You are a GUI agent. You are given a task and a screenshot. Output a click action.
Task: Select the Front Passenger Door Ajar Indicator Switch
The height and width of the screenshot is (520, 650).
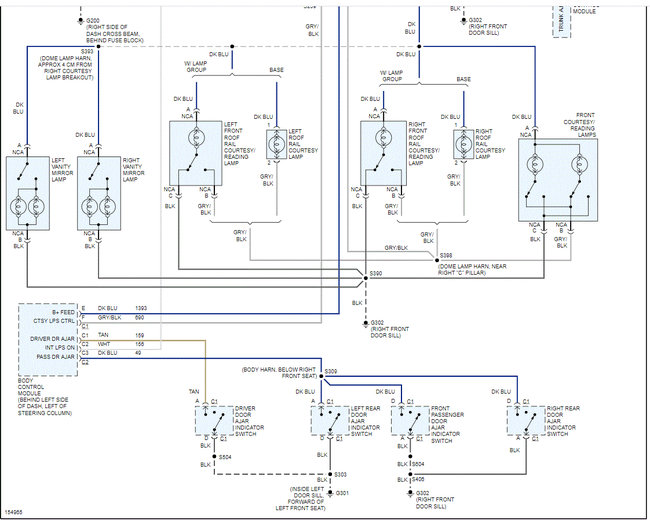coord(410,420)
